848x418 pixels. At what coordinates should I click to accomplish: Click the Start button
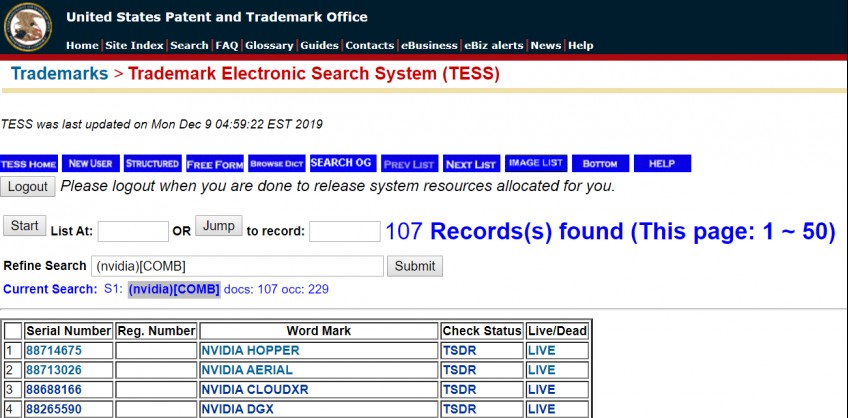pos(24,225)
